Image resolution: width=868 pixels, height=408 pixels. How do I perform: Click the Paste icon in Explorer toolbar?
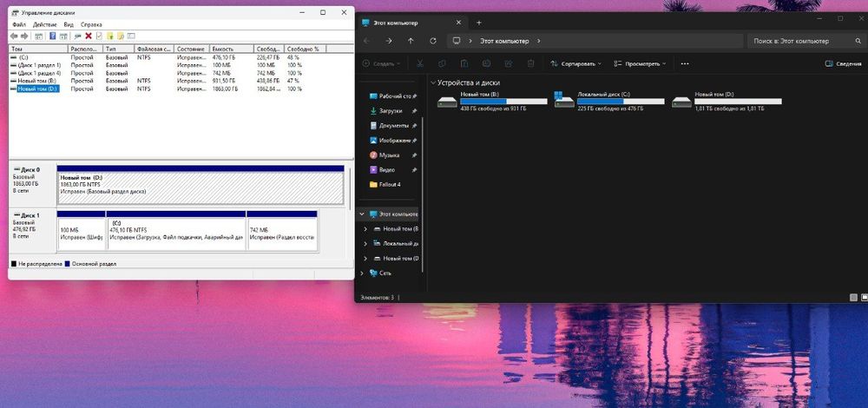[464, 63]
